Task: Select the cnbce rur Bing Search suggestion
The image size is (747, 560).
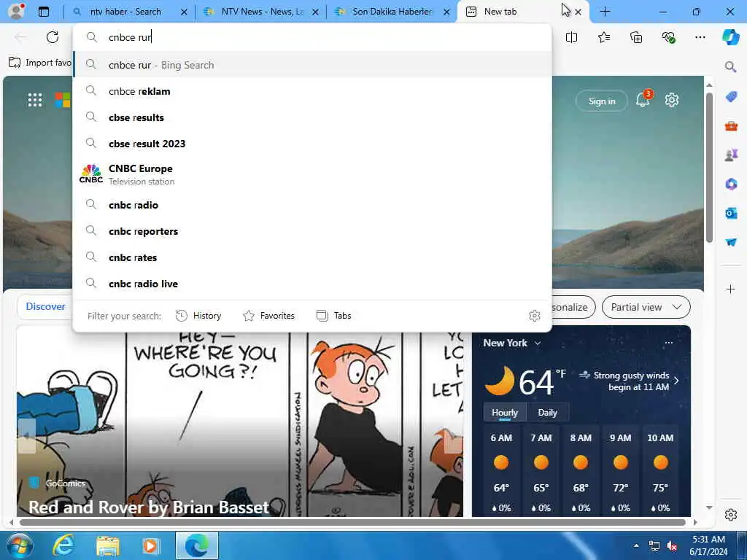Action: tap(312, 65)
